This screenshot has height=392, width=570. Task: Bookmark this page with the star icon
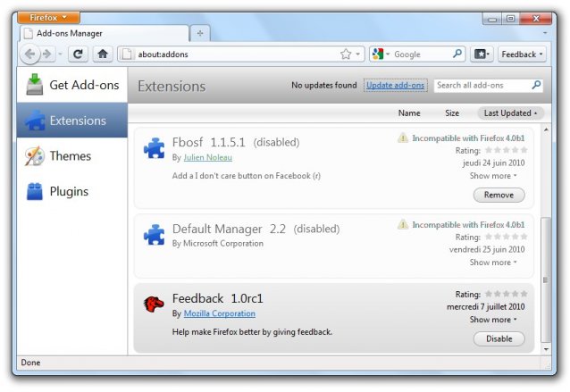click(346, 54)
